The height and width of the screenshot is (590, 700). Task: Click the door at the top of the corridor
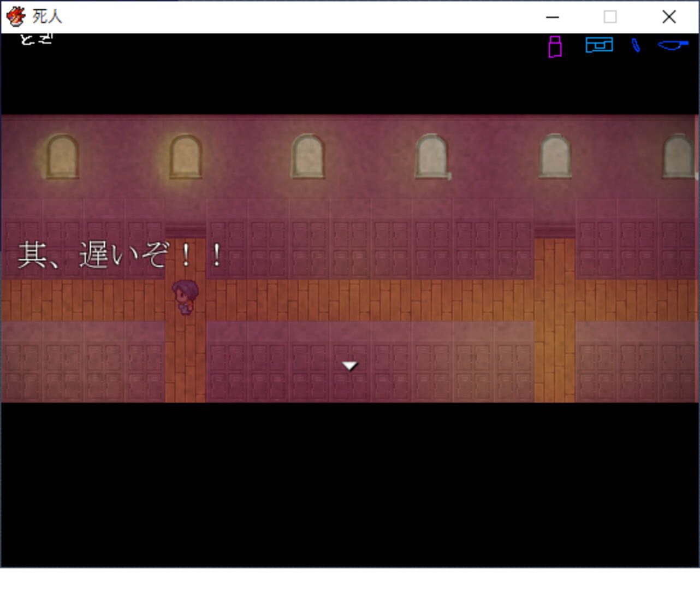click(x=186, y=229)
